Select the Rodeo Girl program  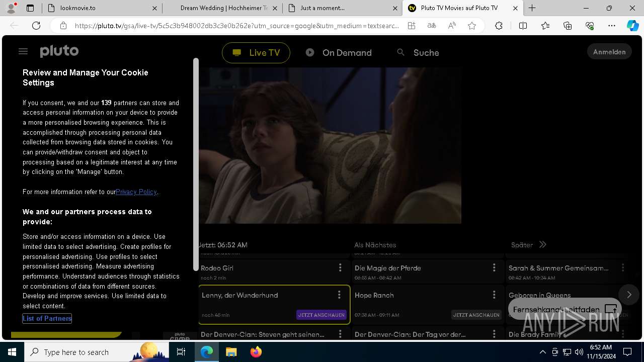(274, 271)
